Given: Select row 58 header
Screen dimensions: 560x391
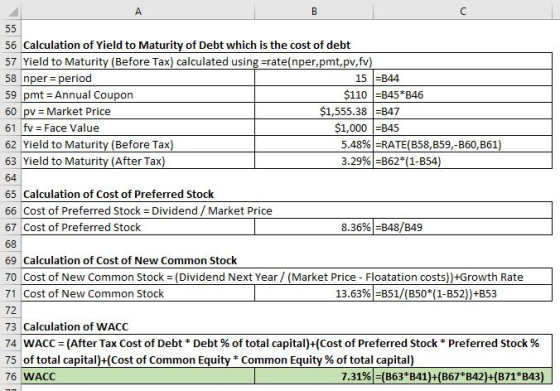Looking at the screenshot, I should point(11,78).
